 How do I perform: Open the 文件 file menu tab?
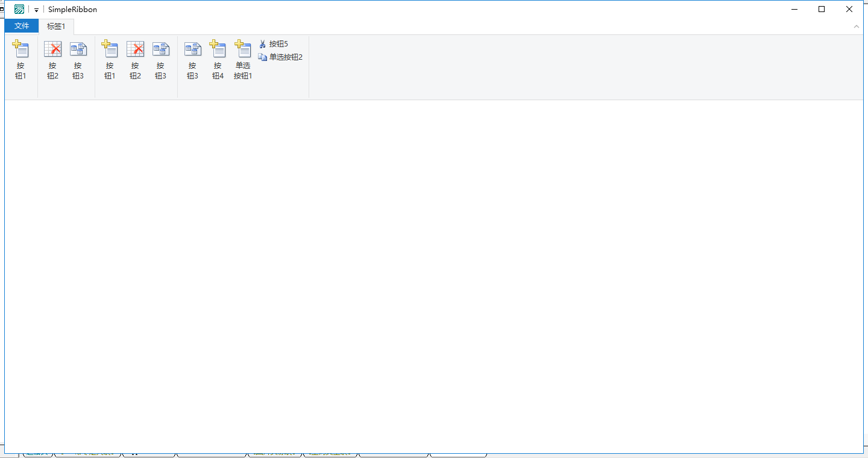[x=22, y=26]
